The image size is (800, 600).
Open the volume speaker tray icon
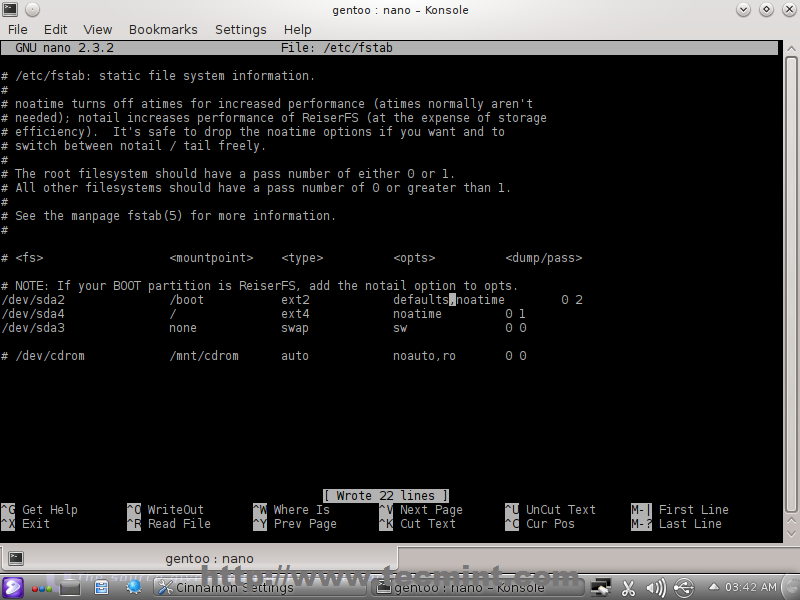(656, 588)
